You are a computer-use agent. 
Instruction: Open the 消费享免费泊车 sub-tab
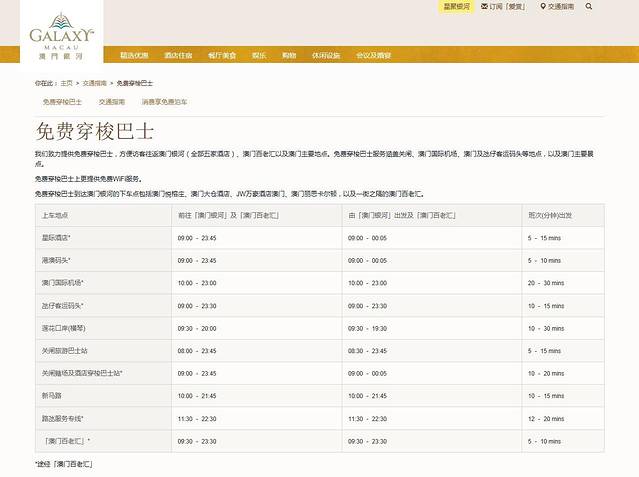click(x=164, y=101)
